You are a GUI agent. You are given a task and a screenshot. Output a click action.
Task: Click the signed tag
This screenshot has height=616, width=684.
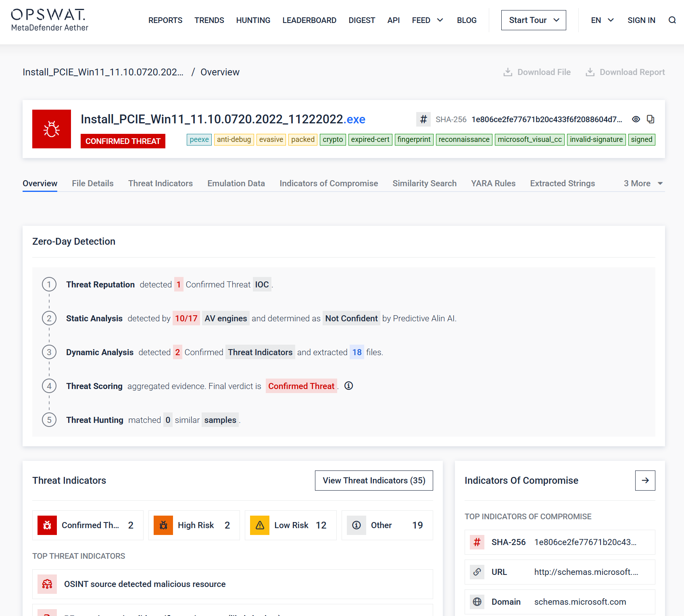coord(642,139)
